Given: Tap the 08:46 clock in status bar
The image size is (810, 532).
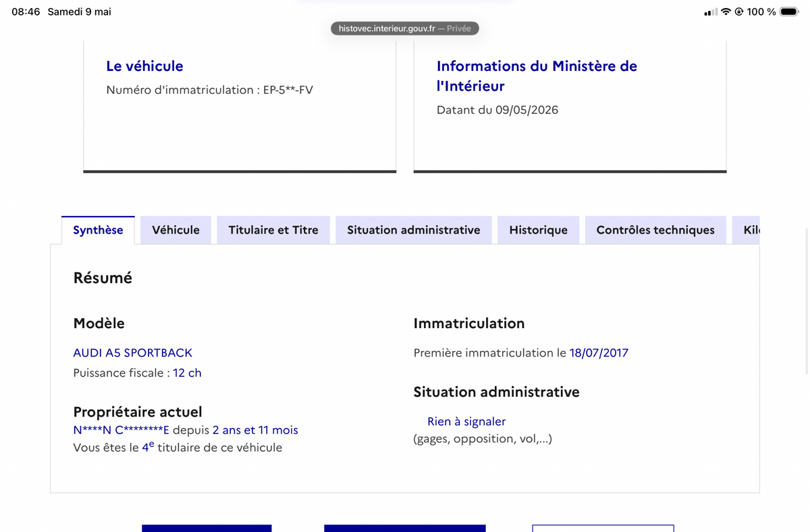Looking at the screenshot, I should click(26, 11).
